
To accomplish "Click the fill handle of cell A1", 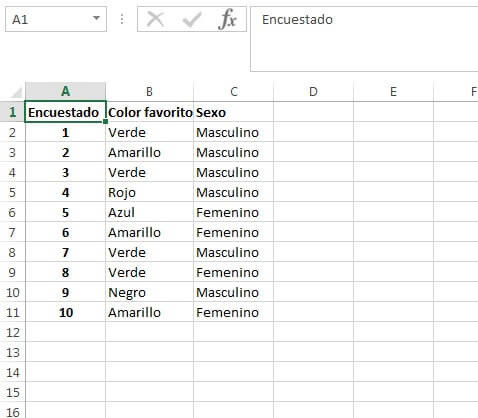I will pyautogui.click(x=106, y=122).
